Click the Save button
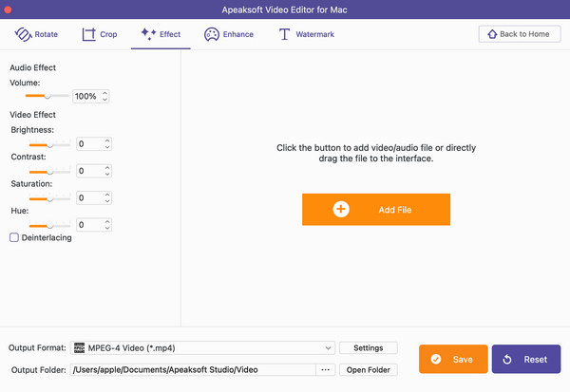The image size is (570, 392). click(453, 359)
